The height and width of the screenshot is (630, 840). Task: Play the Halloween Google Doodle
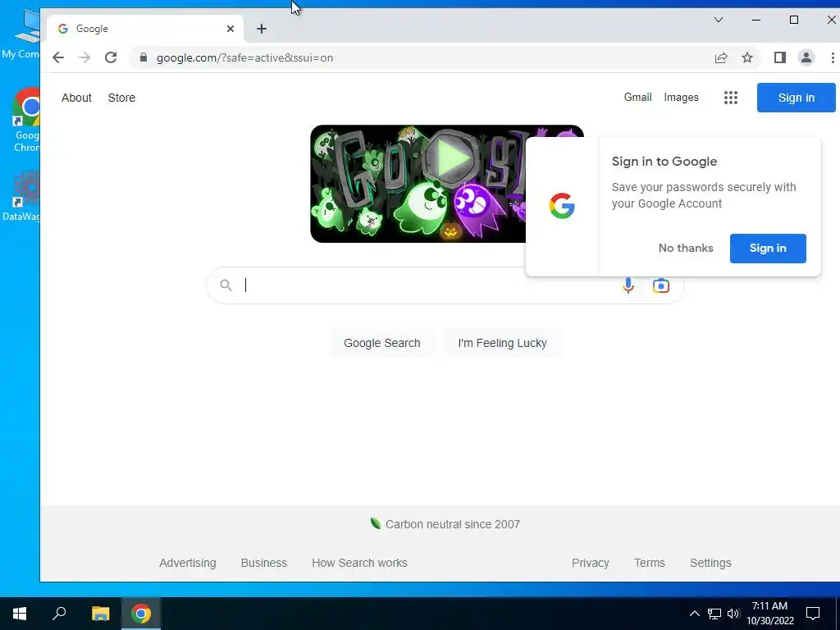451,160
